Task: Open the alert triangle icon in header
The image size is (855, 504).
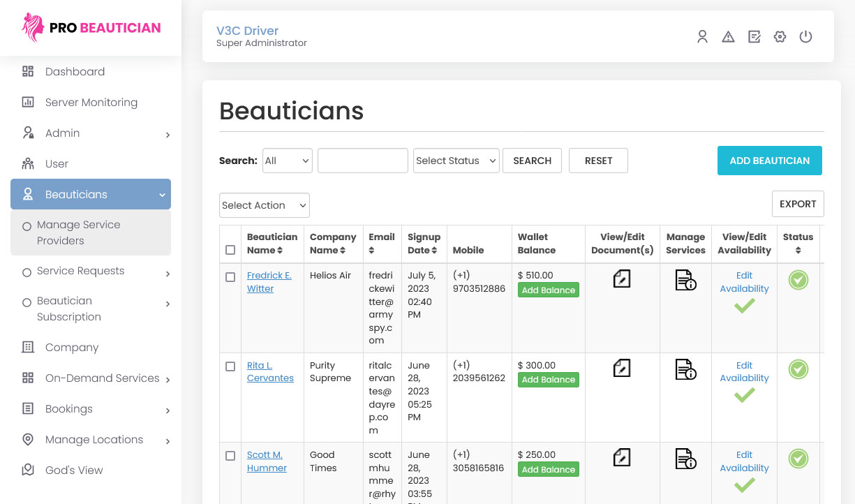Action: tap(728, 37)
